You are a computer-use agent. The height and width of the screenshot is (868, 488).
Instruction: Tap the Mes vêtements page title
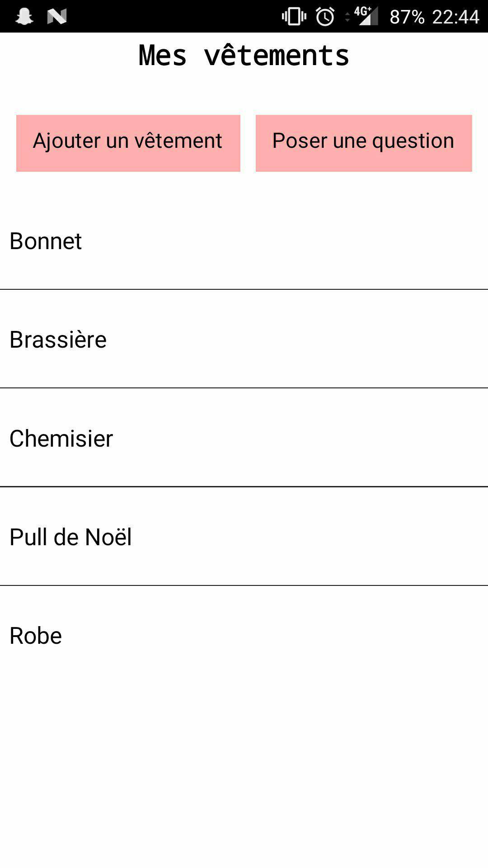(244, 55)
